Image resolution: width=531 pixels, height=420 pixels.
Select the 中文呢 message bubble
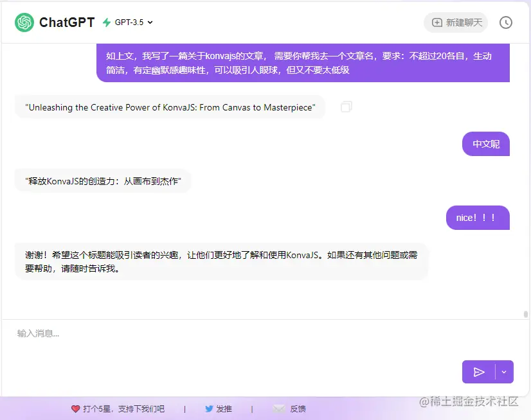click(x=485, y=144)
